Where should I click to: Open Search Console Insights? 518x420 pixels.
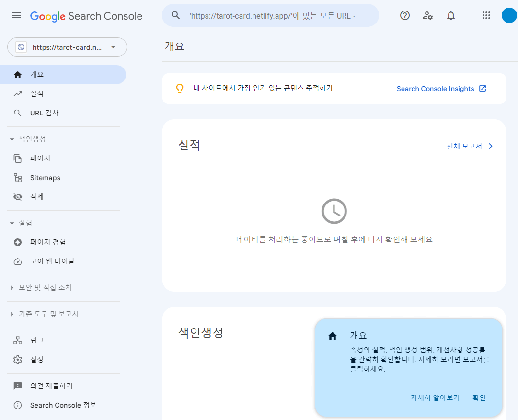tap(436, 89)
